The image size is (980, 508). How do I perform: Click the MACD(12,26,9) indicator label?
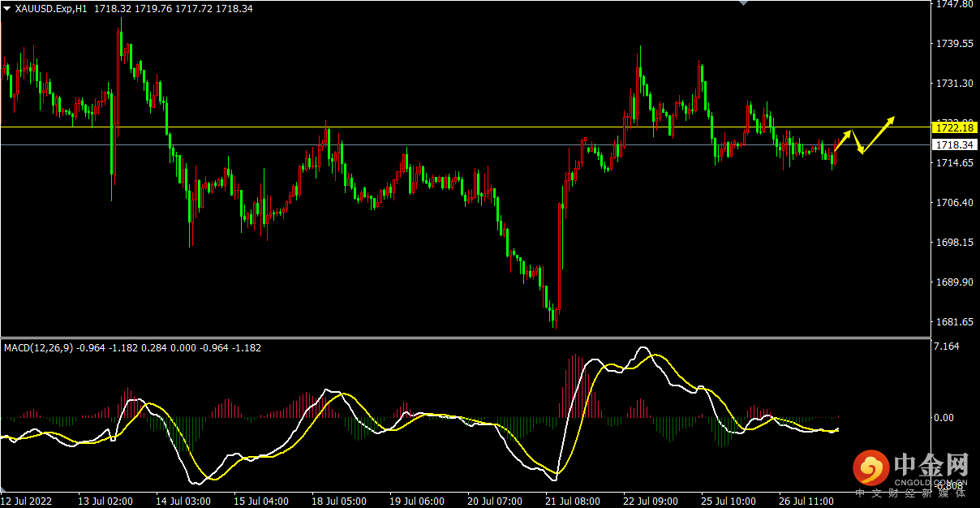38,347
